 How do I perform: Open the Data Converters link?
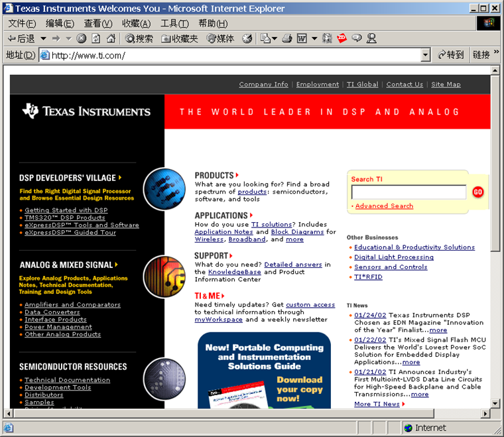point(52,312)
